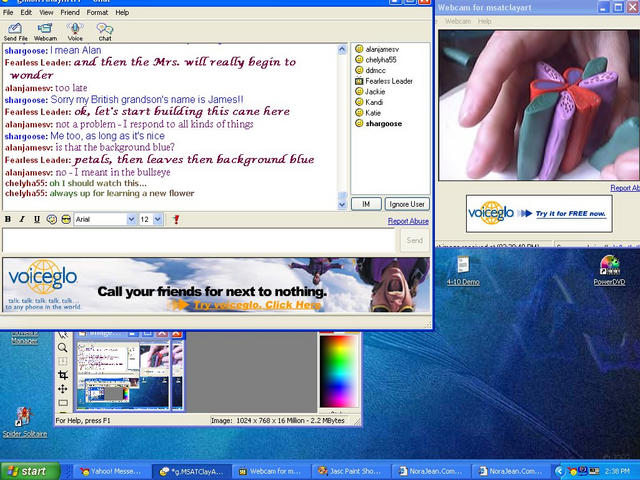Screen dimensions: 640x480
Task: Toggle underline text formatting
Action: point(37,220)
